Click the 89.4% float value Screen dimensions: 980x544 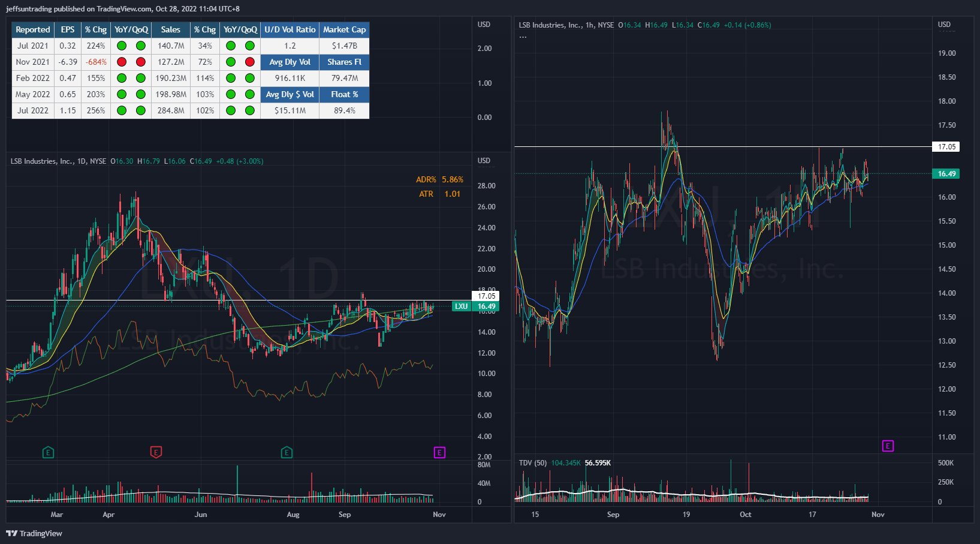tap(345, 110)
